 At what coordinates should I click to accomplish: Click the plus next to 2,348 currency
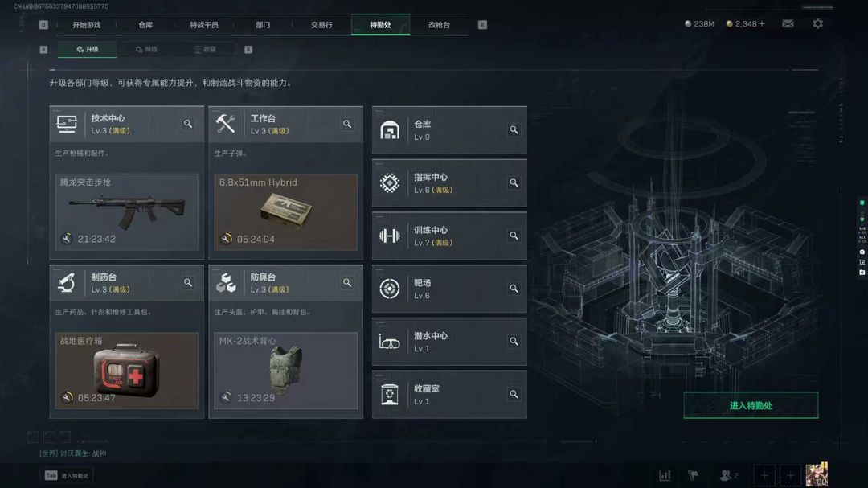(x=762, y=24)
